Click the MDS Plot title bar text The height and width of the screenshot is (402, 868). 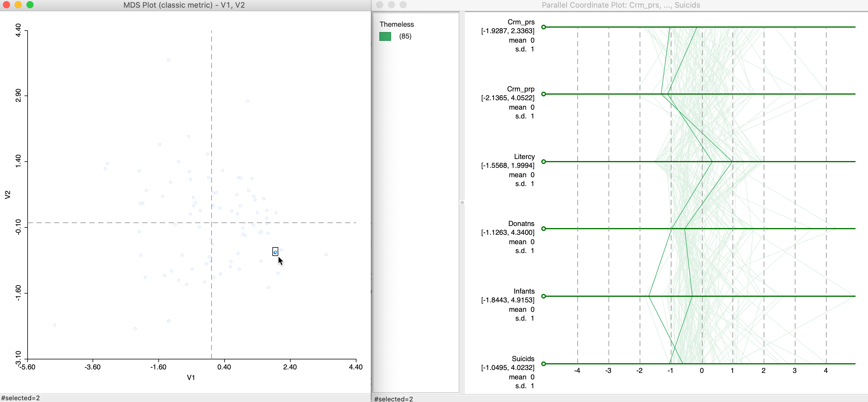point(184,5)
